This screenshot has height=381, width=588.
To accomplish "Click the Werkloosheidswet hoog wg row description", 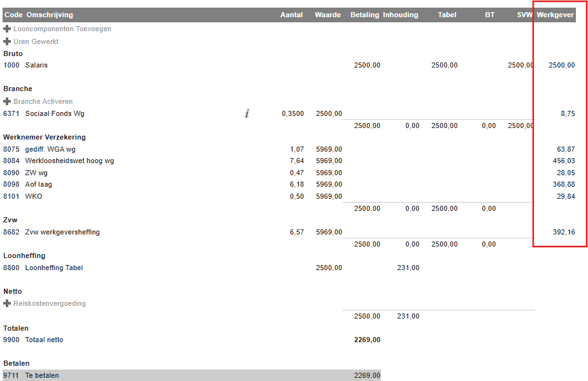I will (x=69, y=161).
